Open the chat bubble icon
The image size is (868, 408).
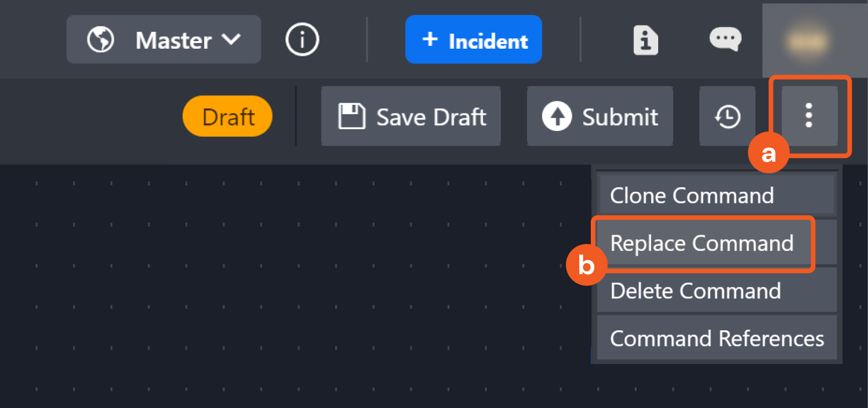coord(725,39)
